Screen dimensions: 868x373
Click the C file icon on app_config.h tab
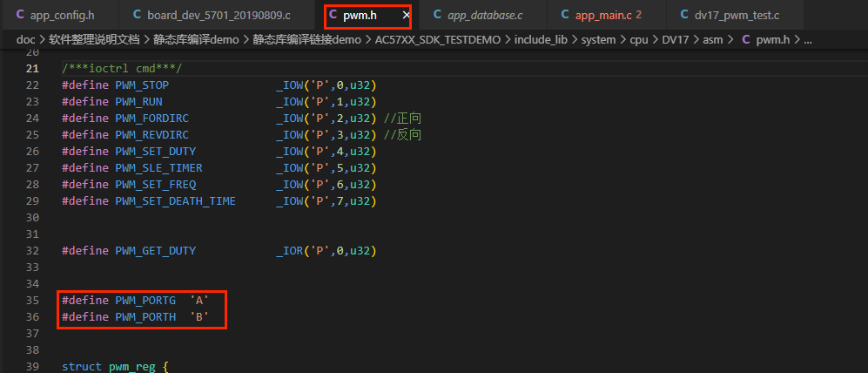click(x=21, y=15)
